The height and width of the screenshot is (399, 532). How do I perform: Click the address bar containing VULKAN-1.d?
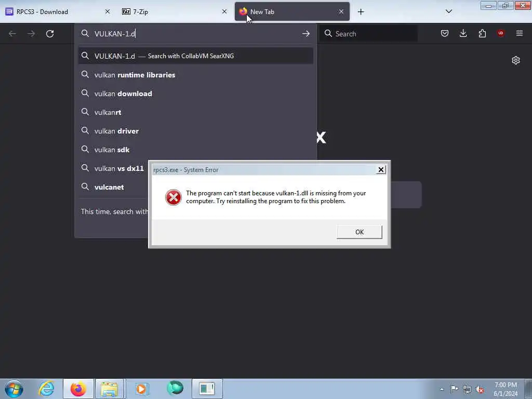[x=195, y=34]
